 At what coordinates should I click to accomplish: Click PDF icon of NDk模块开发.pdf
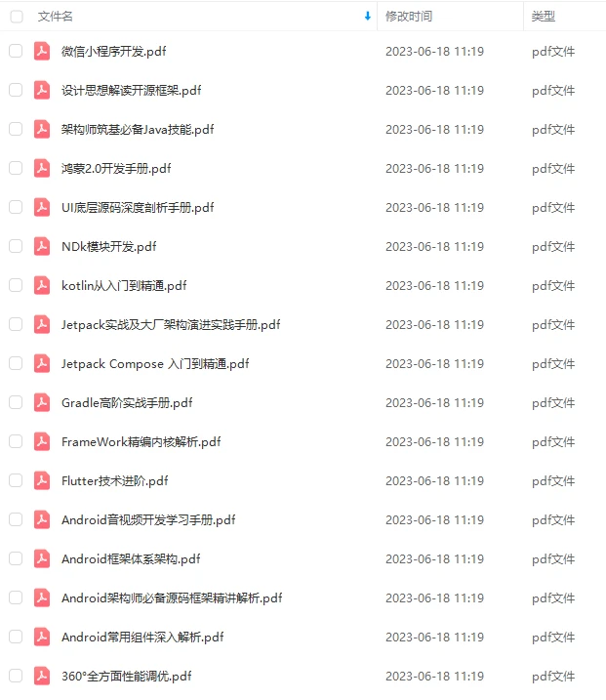(42, 246)
